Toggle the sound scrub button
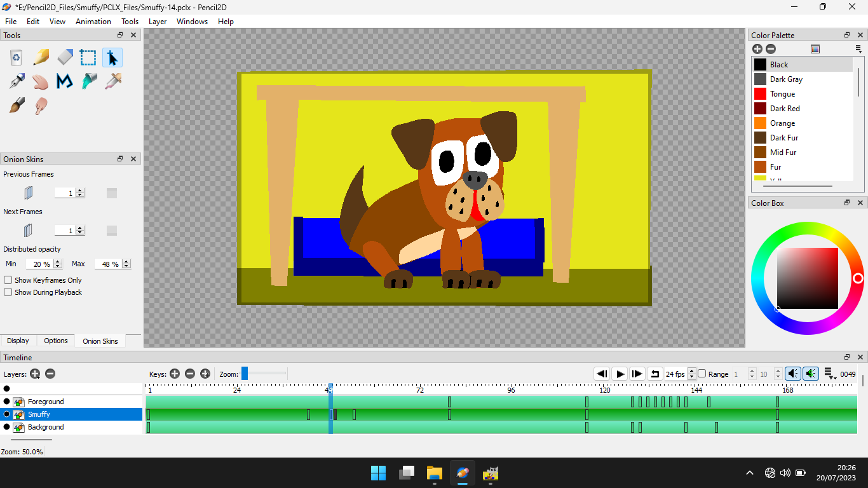Image resolution: width=868 pixels, height=488 pixels. 811,374
